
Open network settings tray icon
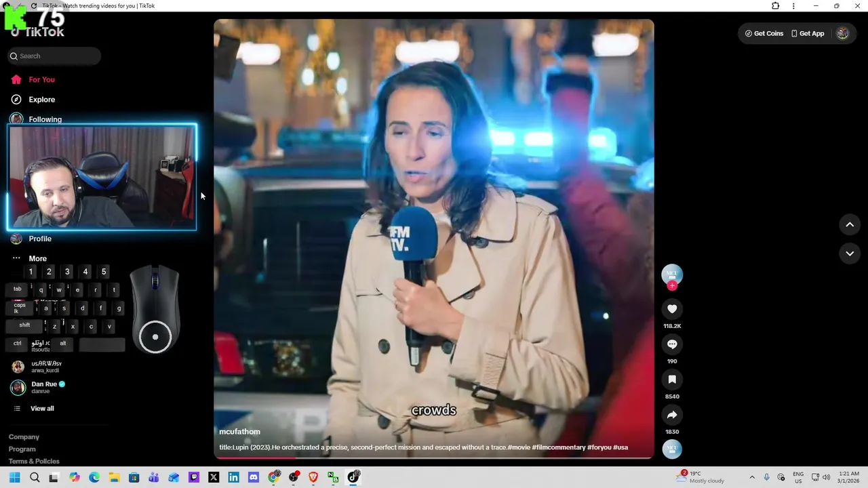815,477
